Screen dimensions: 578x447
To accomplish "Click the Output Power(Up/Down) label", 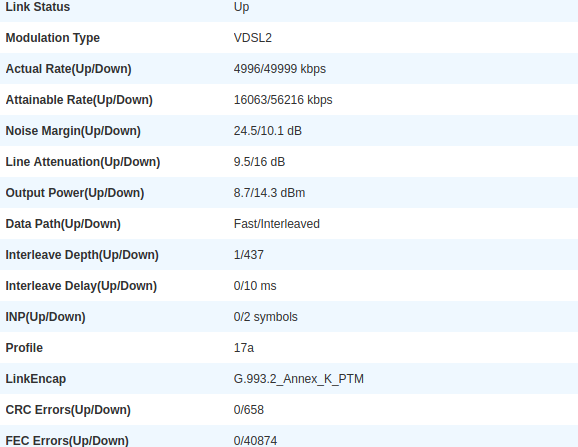I will tap(75, 193).
